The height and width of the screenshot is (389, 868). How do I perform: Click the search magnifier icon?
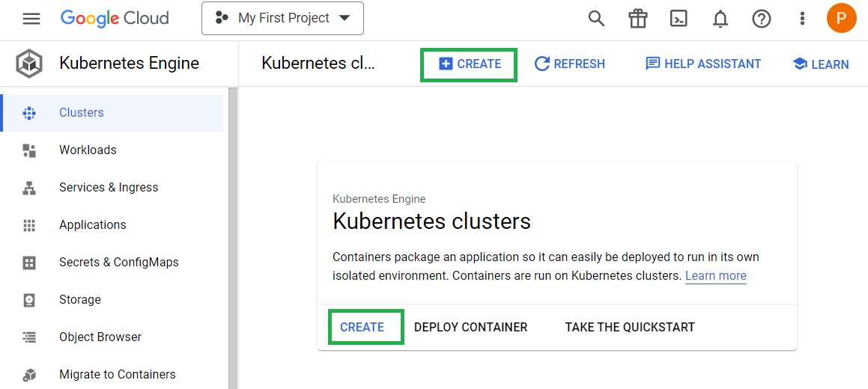pyautogui.click(x=596, y=19)
